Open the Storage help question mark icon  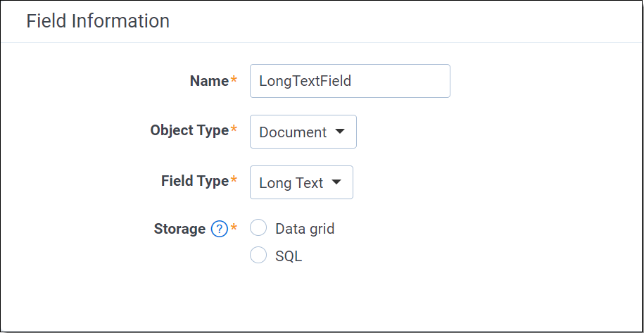[x=220, y=229]
